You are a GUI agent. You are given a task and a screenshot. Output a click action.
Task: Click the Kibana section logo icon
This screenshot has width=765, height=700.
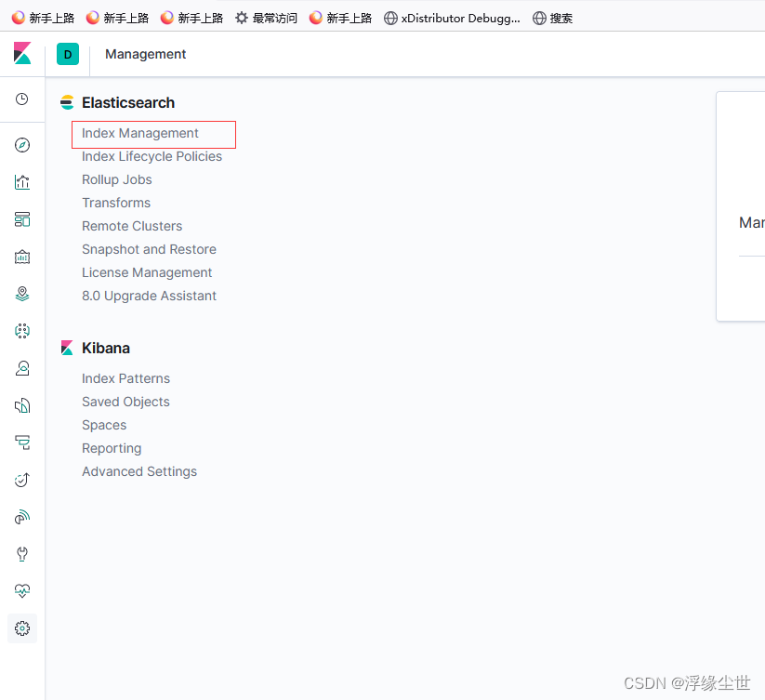[x=67, y=348]
